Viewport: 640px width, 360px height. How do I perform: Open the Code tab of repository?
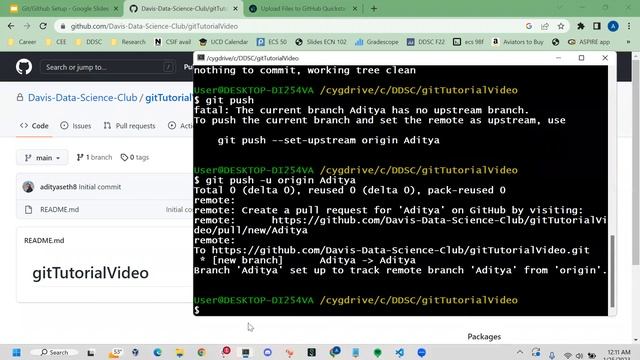tap(34, 126)
